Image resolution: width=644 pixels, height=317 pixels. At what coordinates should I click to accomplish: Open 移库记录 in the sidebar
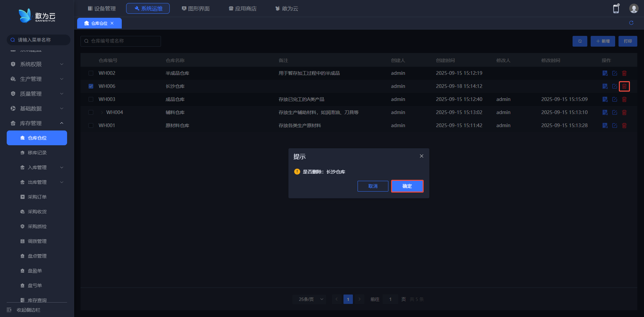pyautogui.click(x=37, y=153)
